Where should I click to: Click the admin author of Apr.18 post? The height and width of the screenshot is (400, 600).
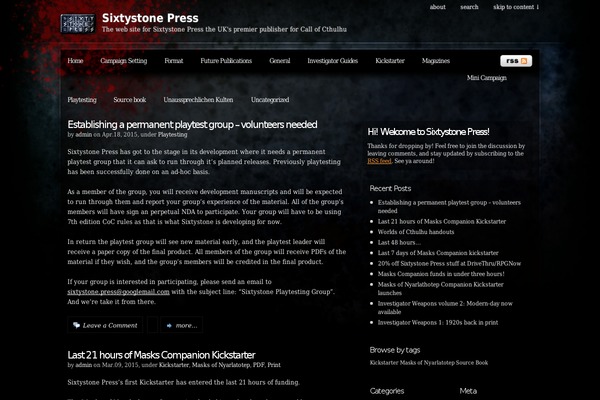click(83, 134)
